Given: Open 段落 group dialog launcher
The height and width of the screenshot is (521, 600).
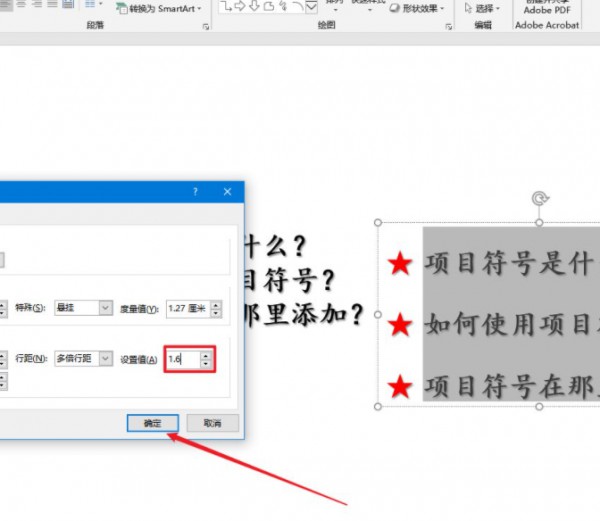Looking at the screenshot, I should click(x=206, y=27).
